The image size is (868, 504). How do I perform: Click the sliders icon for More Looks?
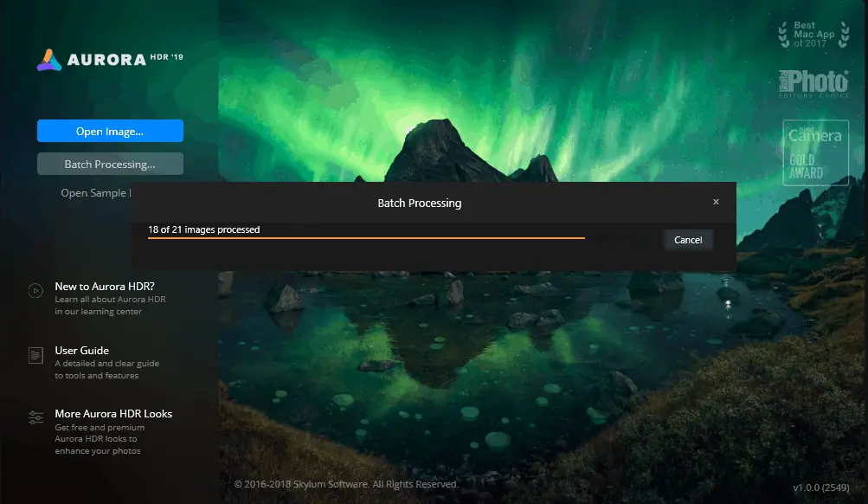(35, 417)
